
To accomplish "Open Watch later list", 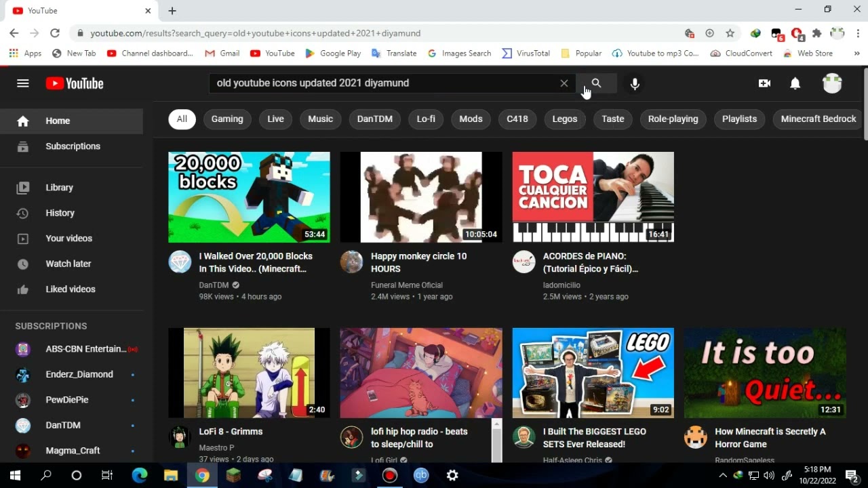I will point(71,264).
